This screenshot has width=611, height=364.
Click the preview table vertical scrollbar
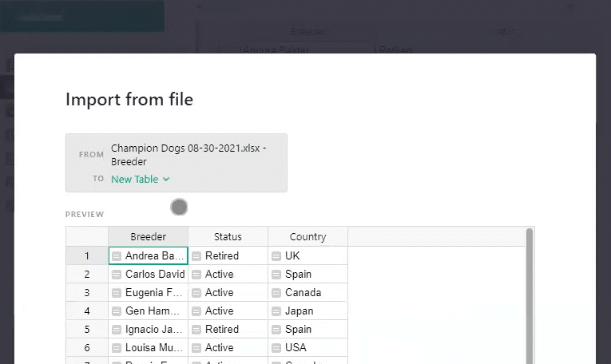pyautogui.click(x=528, y=295)
